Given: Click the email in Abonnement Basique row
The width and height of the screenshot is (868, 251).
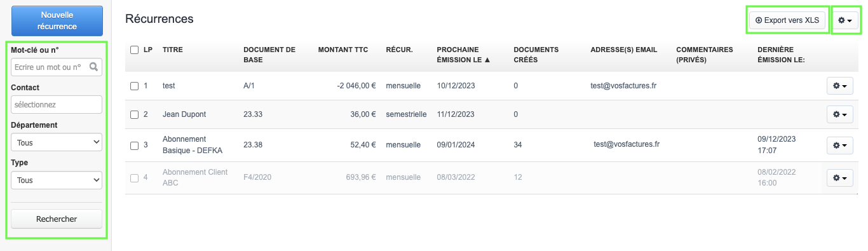Looking at the screenshot, I should click(627, 144).
